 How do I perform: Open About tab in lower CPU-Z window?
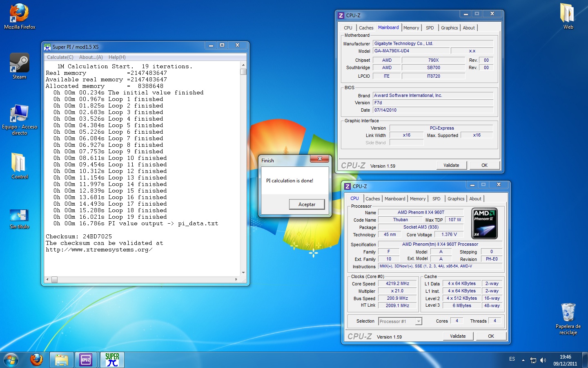tap(475, 199)
